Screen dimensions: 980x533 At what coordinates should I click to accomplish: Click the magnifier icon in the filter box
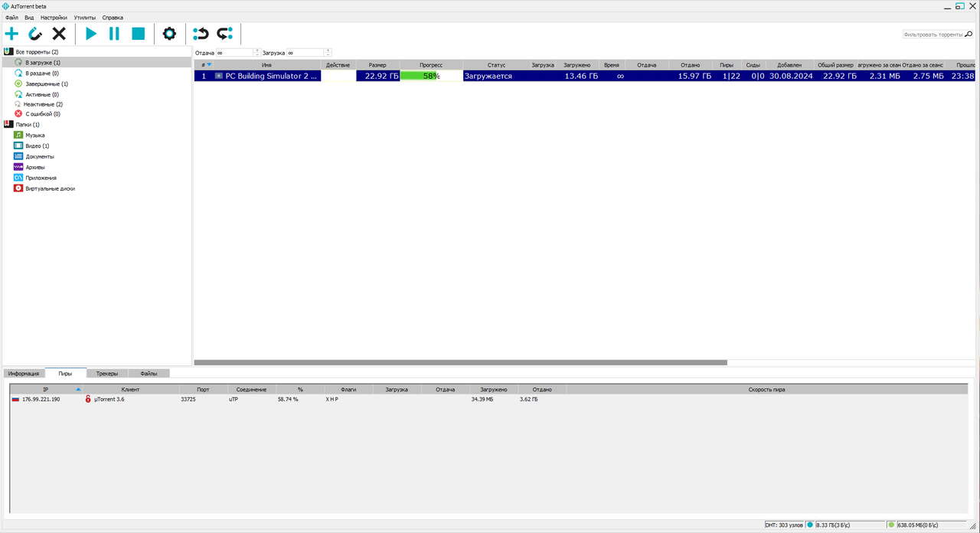[x=969, y=34]
